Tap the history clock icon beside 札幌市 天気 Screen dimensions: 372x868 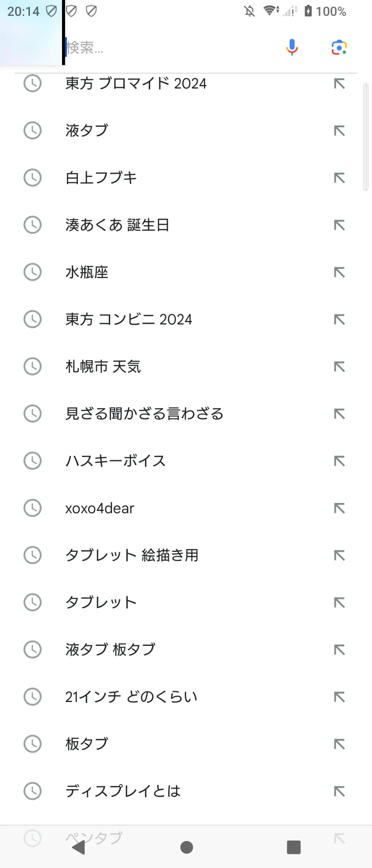tap(32, 366)
